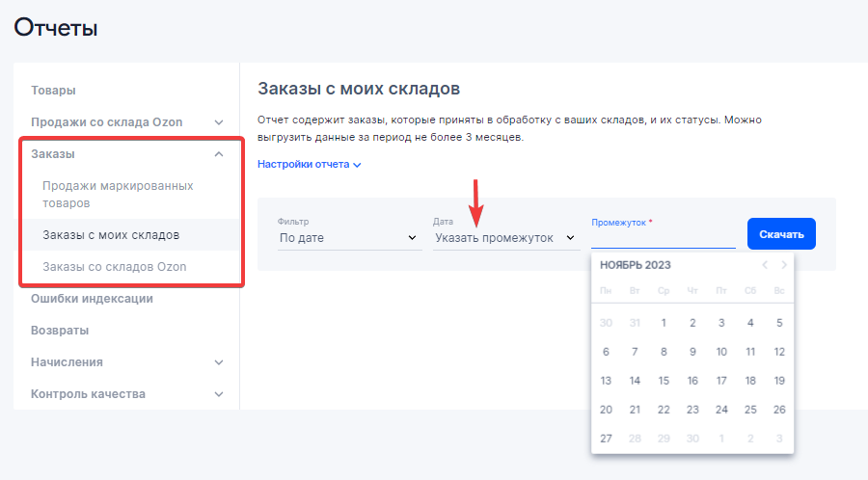Expand Настройки отчета link
This screenshot has height=480, width=868.
309,164
